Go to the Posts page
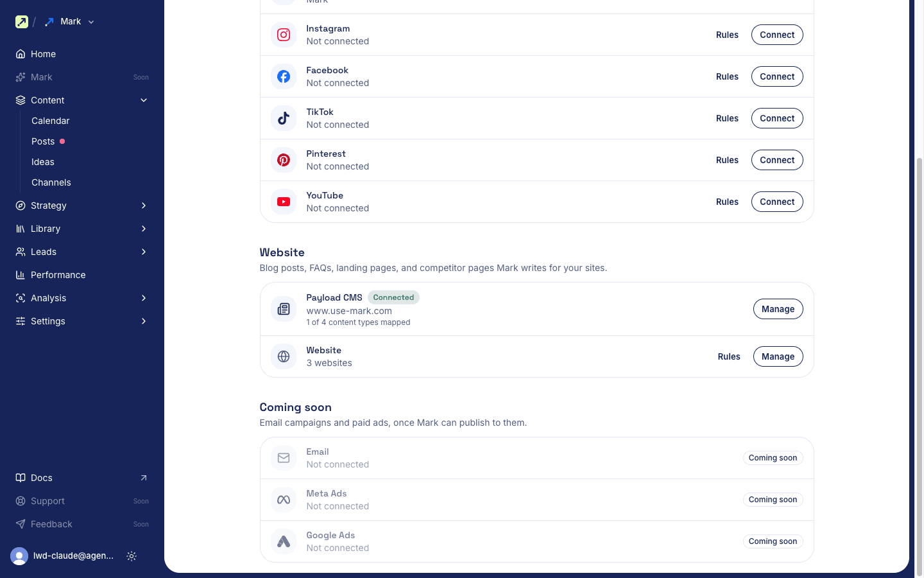 (43, 141)
